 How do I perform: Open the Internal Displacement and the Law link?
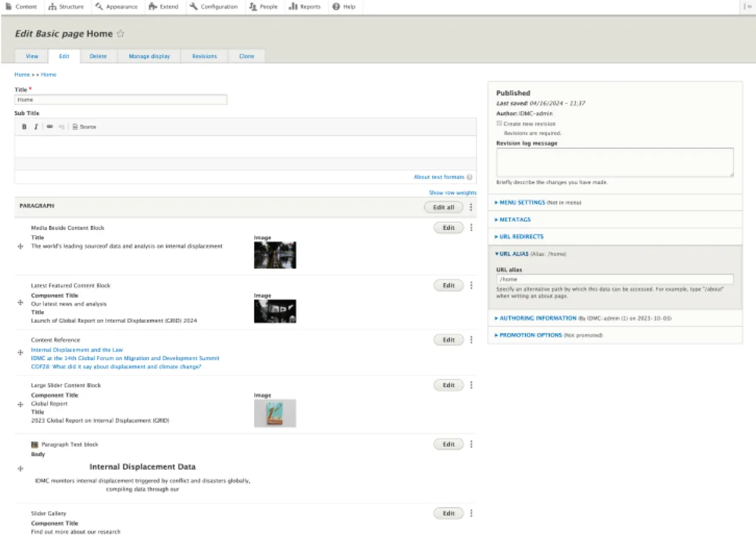tap(77, 350)
